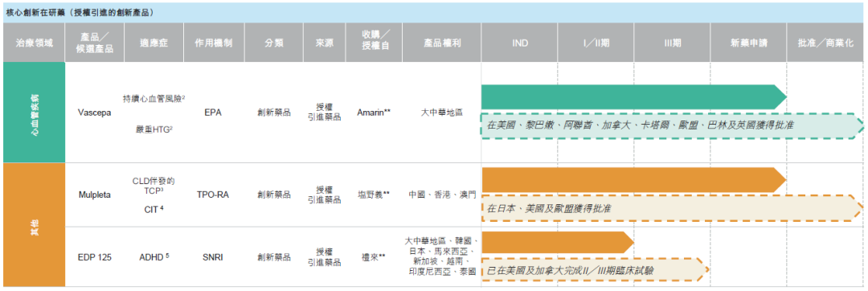The image size is (868, 291).
Task: Select the 產品／候選產品 column header
Action: click(95, 43)
